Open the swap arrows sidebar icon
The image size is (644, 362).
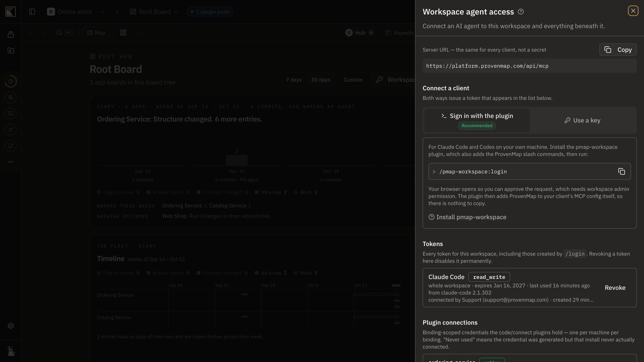(x=11, y=130)
